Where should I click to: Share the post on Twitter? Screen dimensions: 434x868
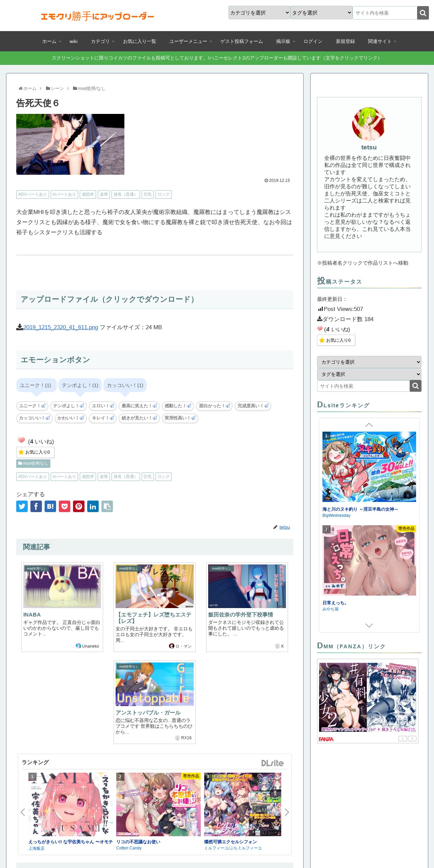22,506
